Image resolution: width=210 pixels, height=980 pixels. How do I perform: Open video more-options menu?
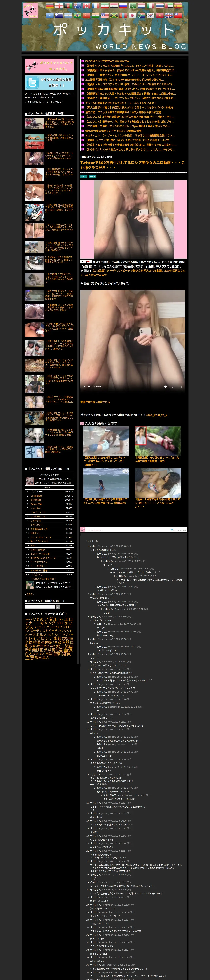point(181,386)
